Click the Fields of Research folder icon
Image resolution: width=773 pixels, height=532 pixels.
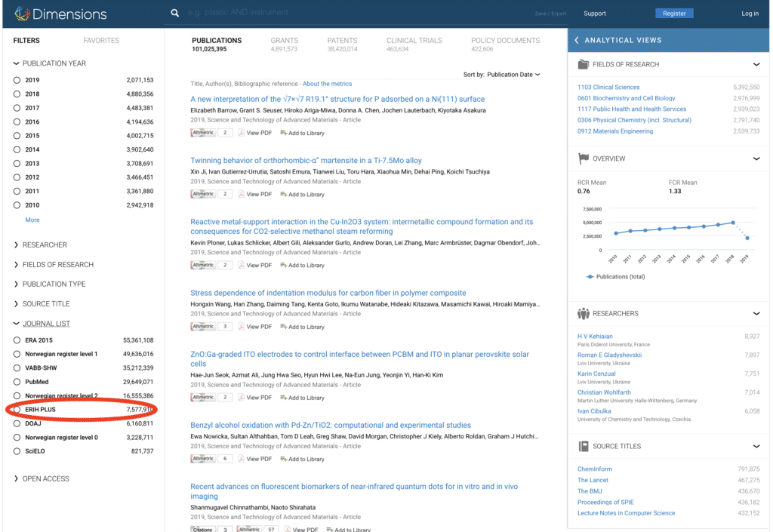(x=583, y=65)
